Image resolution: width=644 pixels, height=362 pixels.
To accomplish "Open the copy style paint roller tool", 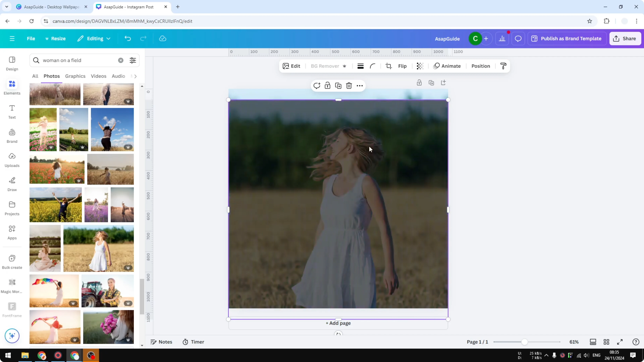I will tap(503, 66).
